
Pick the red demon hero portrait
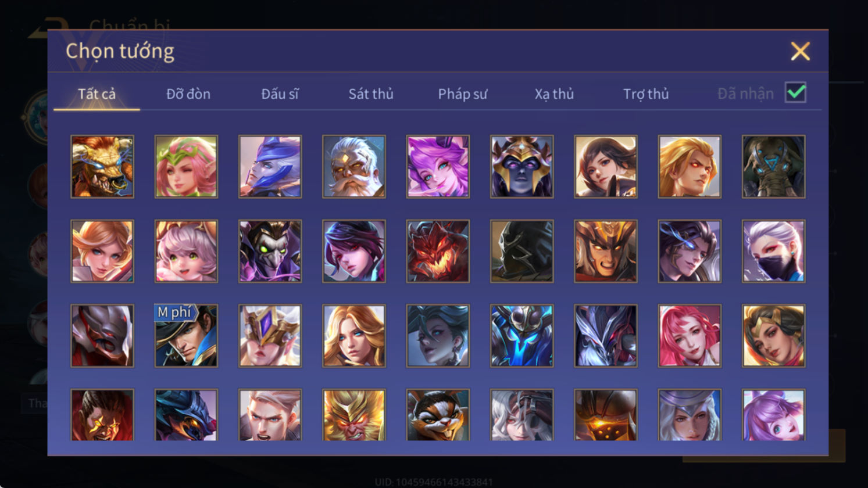click(x=438, y=251)
